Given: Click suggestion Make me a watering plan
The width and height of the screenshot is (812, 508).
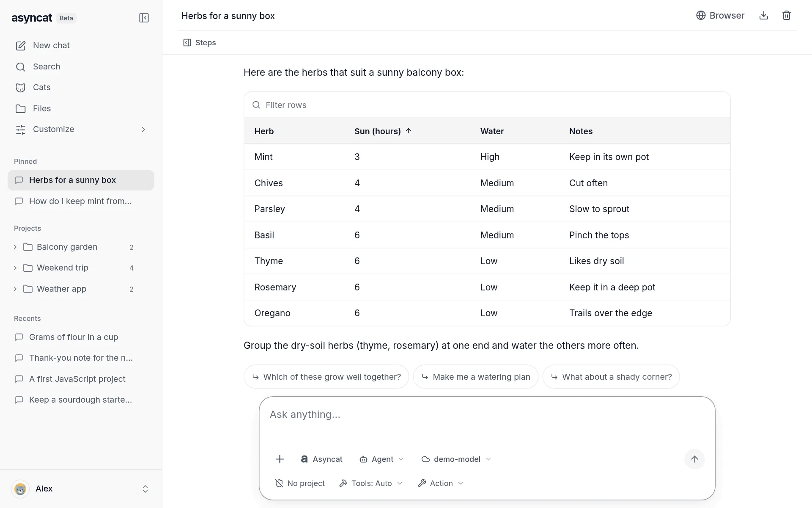Looking at the screenshot, I should (x=475, y=377).
